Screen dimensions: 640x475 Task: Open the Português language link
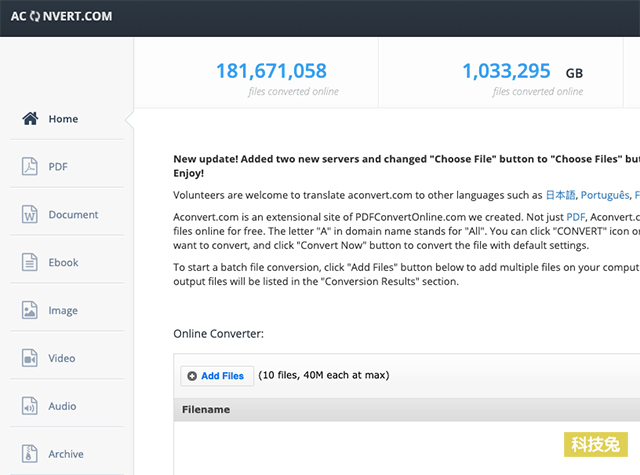click(x=605, y=195)
